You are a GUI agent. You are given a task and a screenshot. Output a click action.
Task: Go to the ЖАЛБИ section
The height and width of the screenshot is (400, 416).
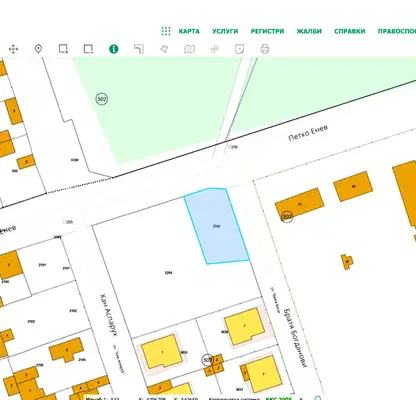point(309,31)
